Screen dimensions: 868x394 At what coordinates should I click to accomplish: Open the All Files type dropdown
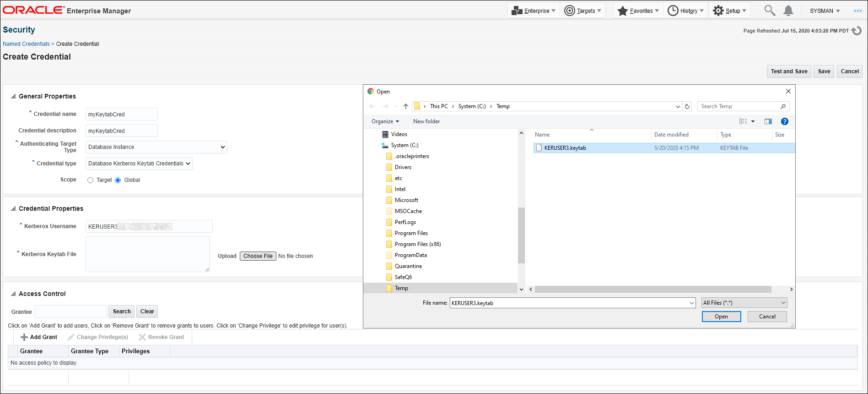[744, 303]
